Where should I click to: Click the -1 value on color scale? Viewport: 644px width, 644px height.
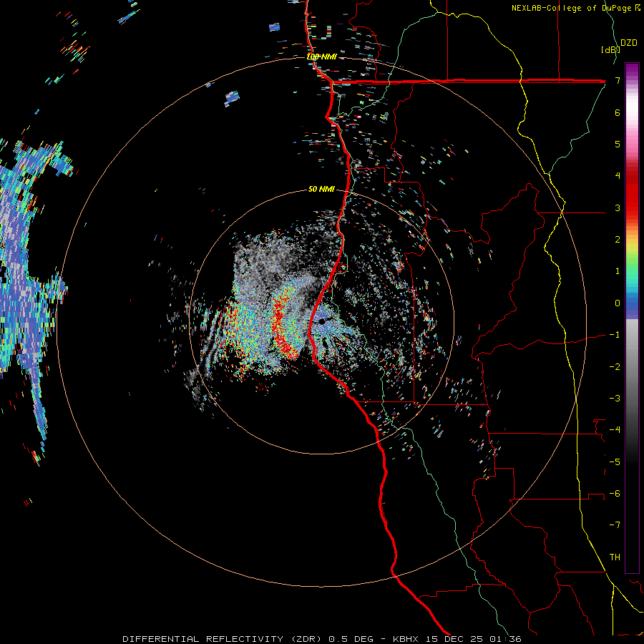tap(615, 335)
